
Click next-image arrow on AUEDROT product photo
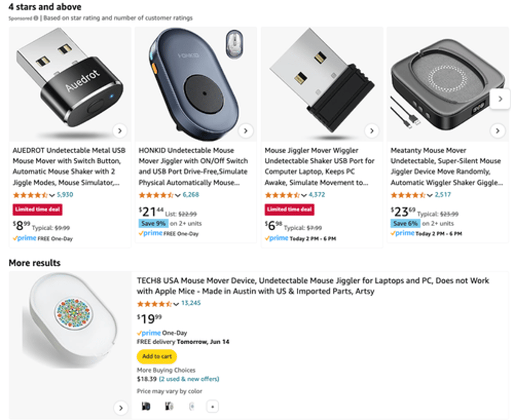120,131
